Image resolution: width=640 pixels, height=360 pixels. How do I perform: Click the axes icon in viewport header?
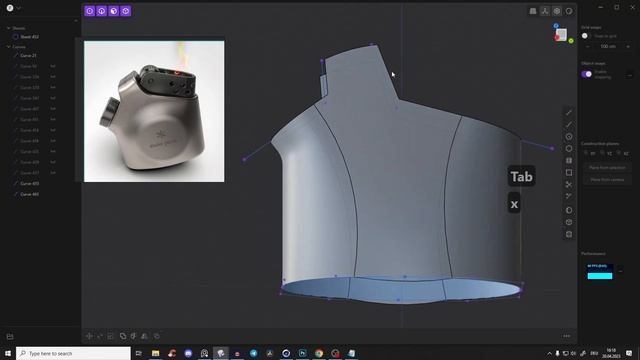point(545,11)
